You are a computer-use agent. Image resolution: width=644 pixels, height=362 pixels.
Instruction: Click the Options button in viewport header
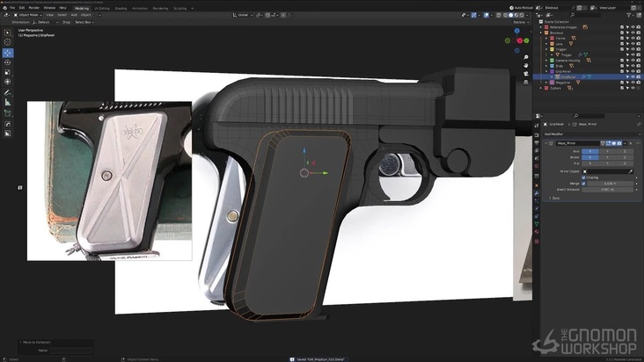tap(520, 22)
